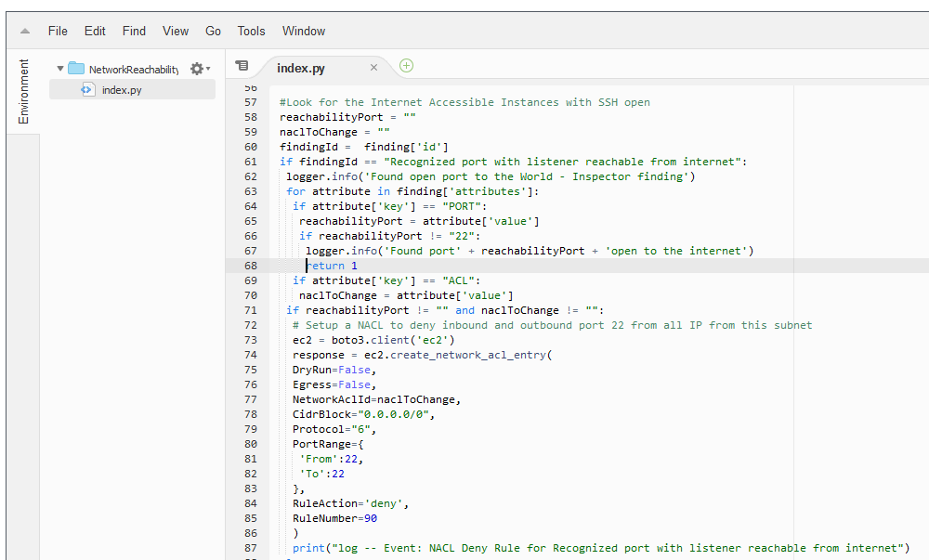Open environment settings gear dropdown
This screenshot has height=560, width=929.
point(200,69)
